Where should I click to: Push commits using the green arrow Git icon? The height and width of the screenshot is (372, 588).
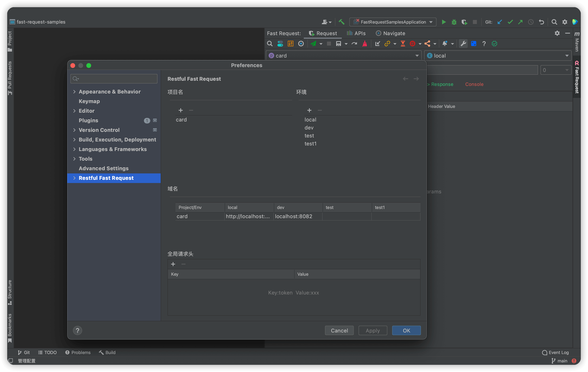(x=520, y=22)
